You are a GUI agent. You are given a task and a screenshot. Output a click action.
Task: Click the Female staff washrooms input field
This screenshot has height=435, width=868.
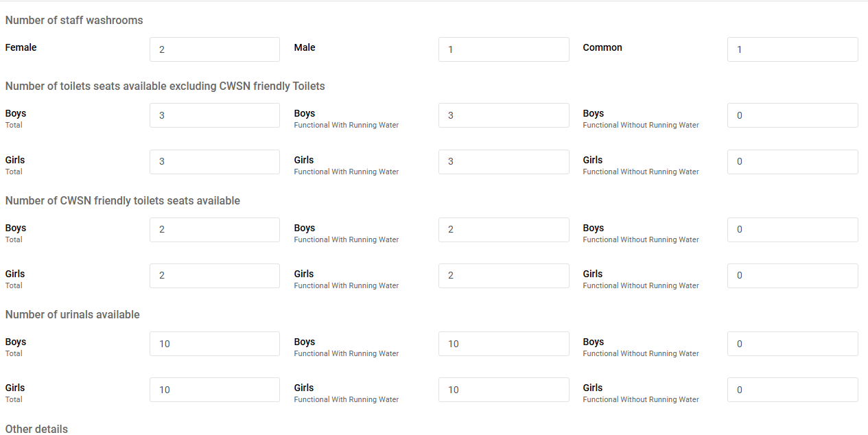pos(214,49)
